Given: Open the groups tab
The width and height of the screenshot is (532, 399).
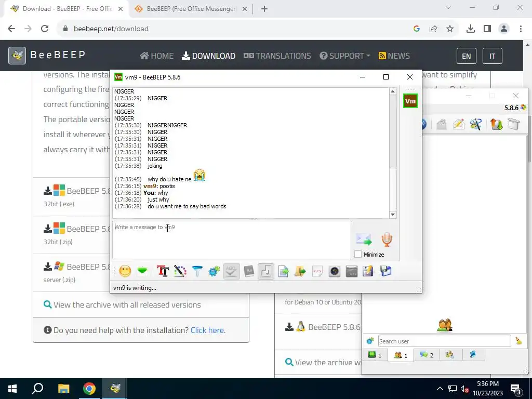Looking at the screenshot, I should click(x=450, y=355).
